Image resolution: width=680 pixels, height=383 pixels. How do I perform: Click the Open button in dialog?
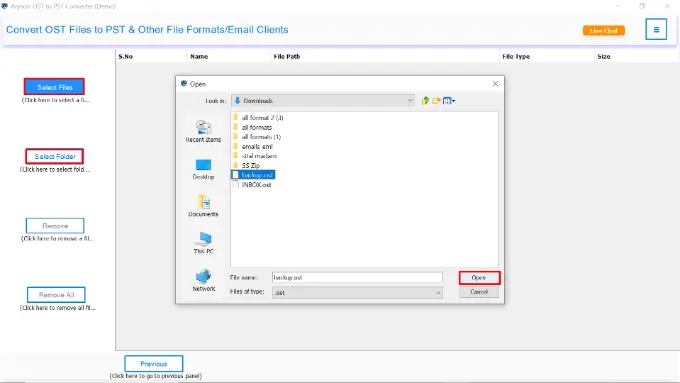[479, 278]
